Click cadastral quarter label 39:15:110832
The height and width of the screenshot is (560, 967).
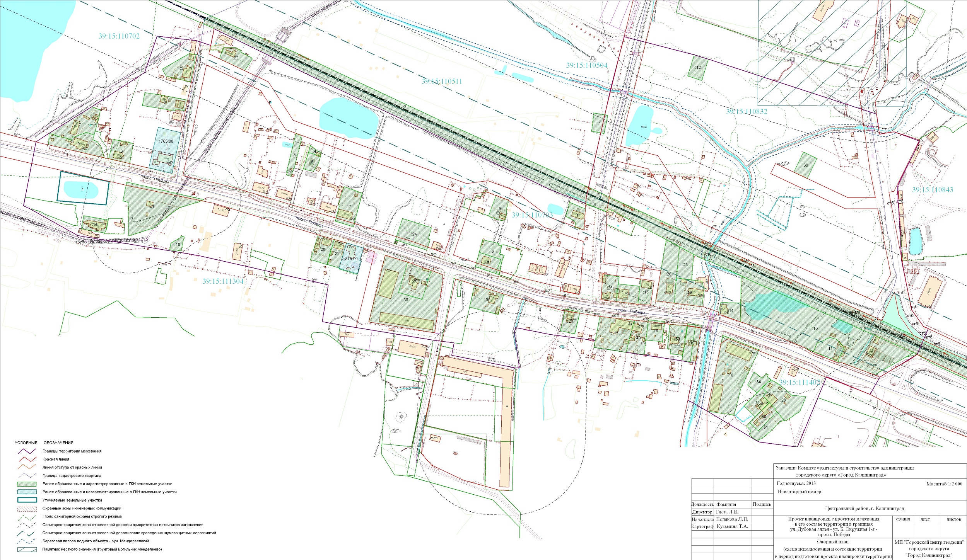747,111
